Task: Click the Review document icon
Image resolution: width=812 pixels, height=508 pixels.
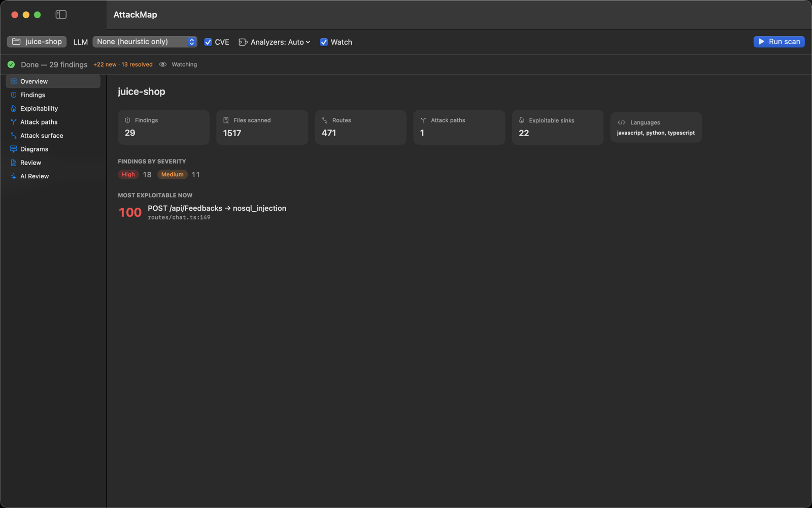Action: coord(14,163)
